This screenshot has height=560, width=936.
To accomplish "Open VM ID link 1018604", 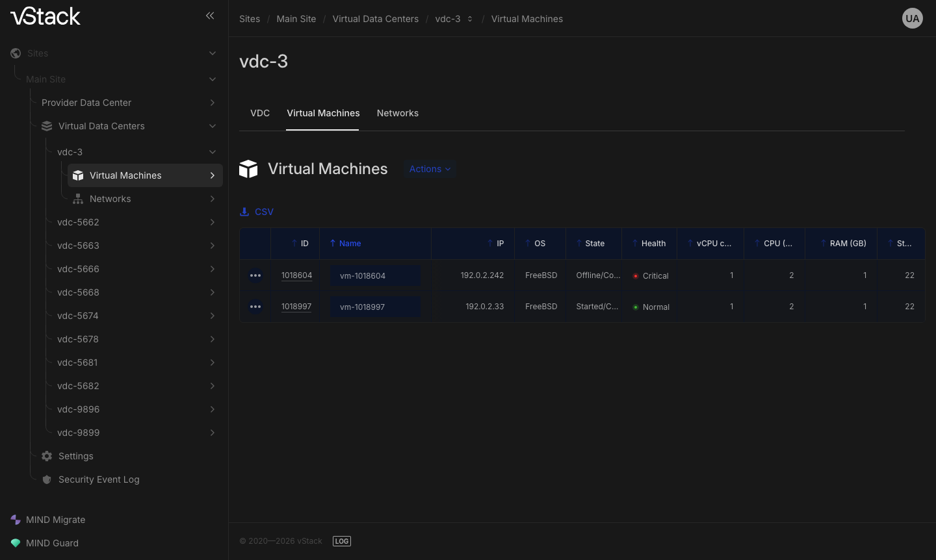I will tap(296, 275).
